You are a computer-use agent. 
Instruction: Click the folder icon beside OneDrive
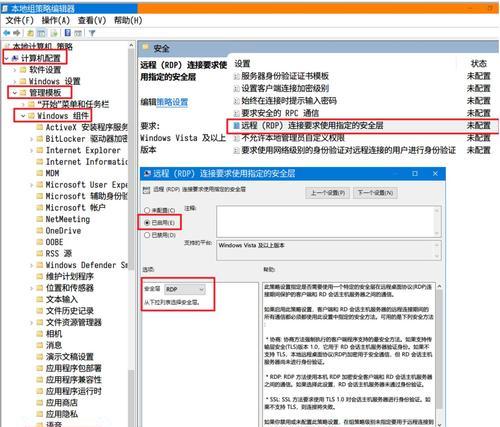point(40,230)
